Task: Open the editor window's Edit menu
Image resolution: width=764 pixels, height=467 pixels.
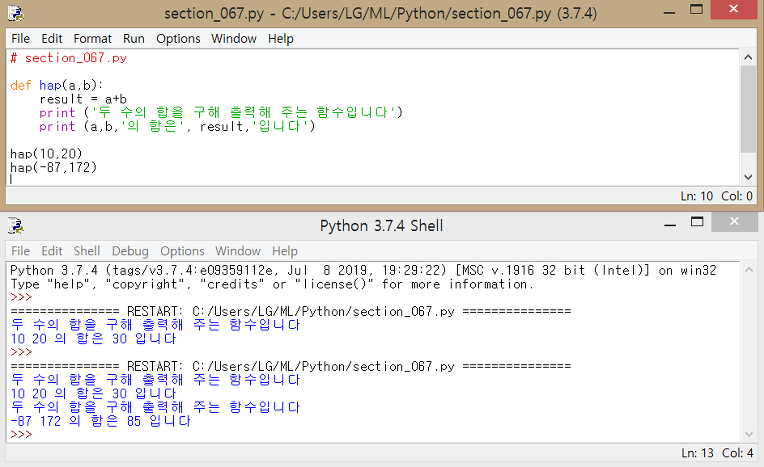Action: 52,39
